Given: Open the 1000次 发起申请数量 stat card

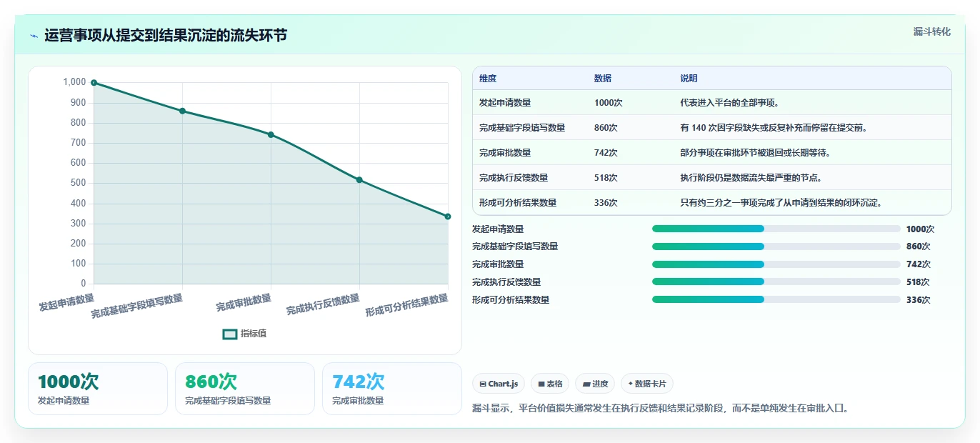Looking at the screenshot, I should (x=98, y=389).
